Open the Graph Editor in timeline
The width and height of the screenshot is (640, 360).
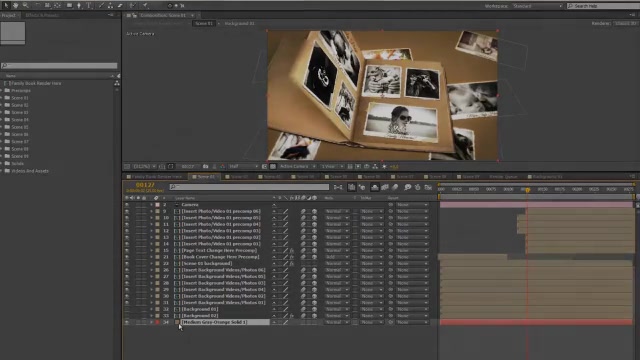click(x=428, y=187)
